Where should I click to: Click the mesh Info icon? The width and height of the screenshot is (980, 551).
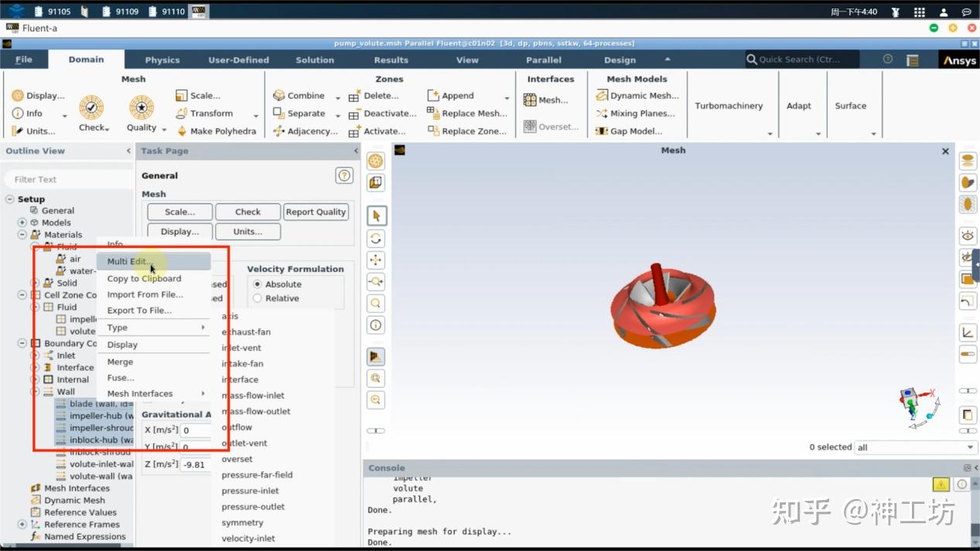pos(18,114)
